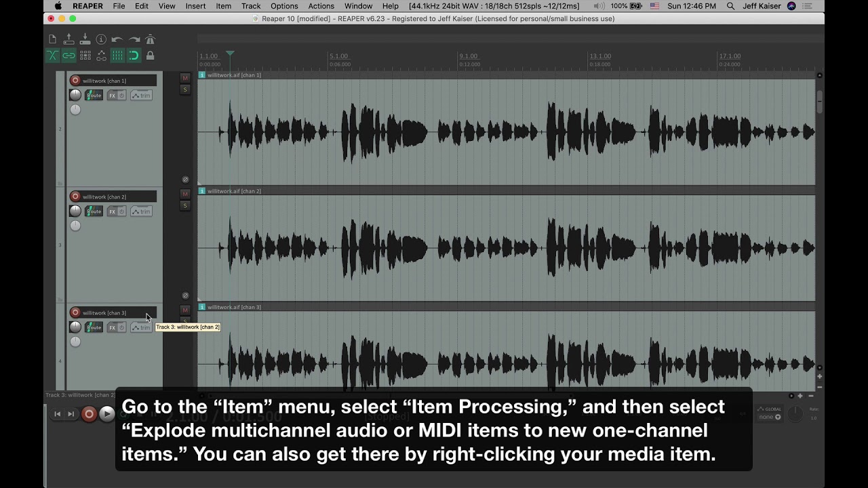Bypass FX on chan 2 track

click(122, 211)
